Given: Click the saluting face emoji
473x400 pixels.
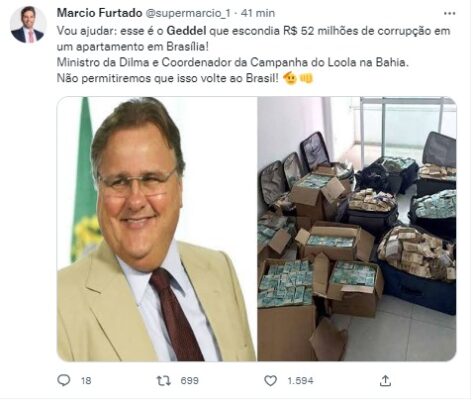Looking at the screenshot, I should tap(290, 79).
